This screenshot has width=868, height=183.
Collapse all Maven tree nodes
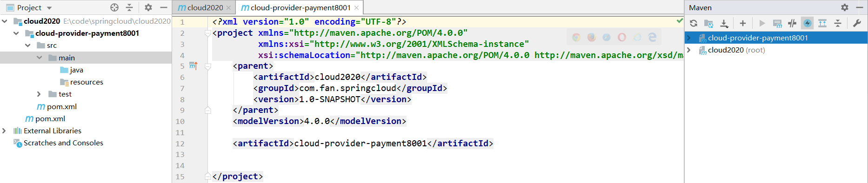coord(838,23)
